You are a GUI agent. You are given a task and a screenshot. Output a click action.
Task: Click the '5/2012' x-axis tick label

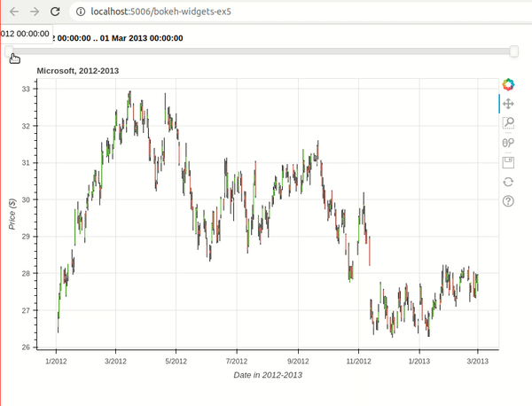pos(176,361)
